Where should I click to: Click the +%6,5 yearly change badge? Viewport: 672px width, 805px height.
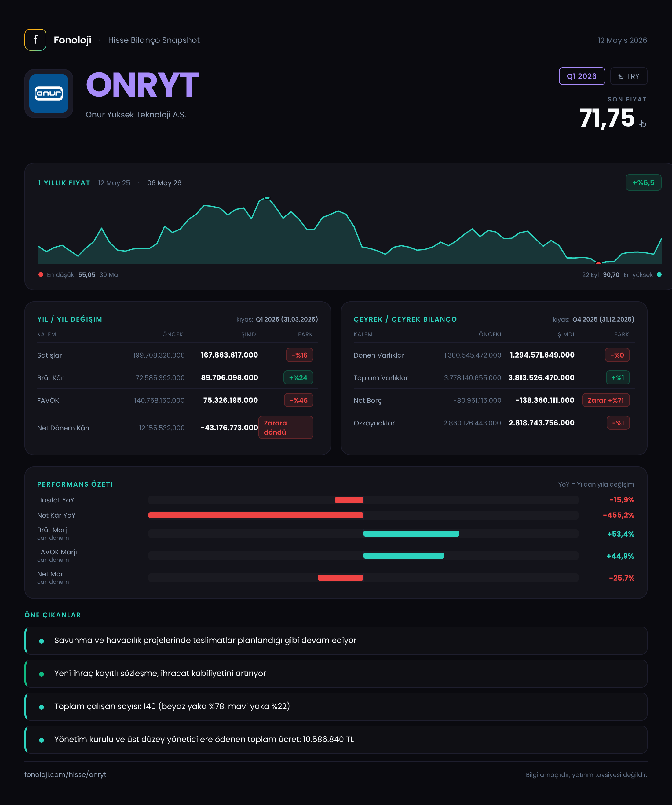(643, 182)
